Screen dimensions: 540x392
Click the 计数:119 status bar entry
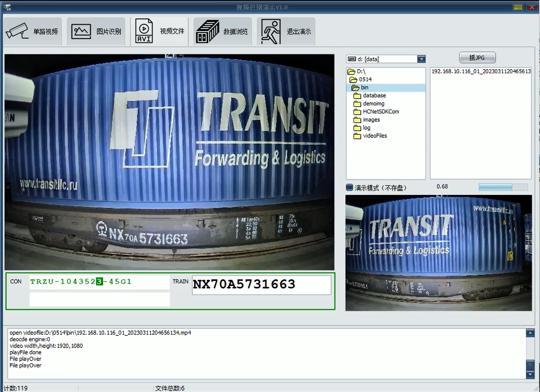tap(16, 388)
